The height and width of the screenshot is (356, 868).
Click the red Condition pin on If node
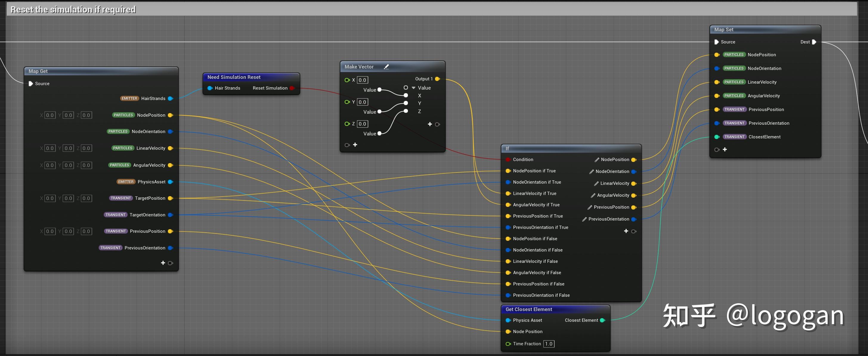508,160
